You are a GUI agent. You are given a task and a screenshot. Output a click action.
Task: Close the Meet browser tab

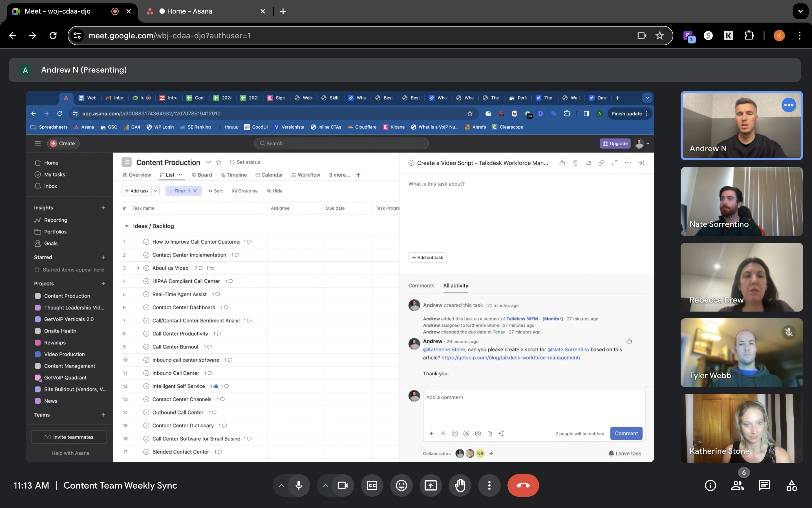129,11
